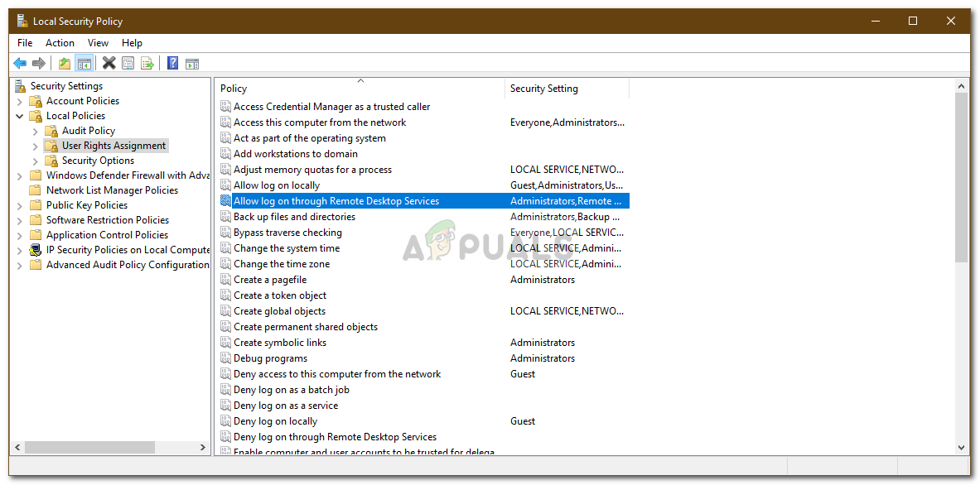Click the Up one level folder icon
Screen dimensions: 980x485
pos(65,63)
